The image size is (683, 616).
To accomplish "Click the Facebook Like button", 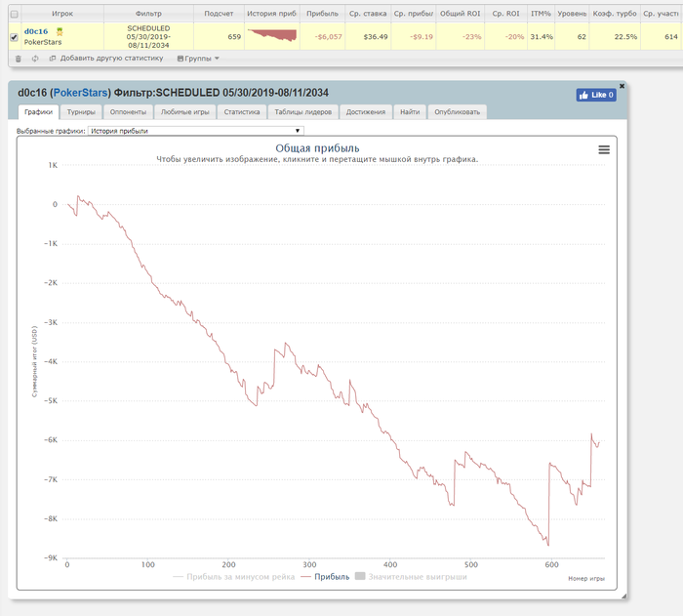I will [x=596, y=95].
